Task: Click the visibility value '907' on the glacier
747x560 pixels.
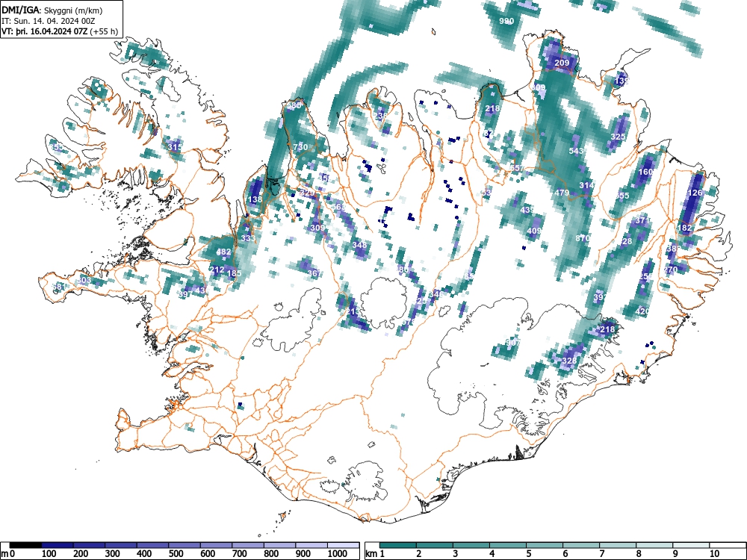Action: (513, 343)
